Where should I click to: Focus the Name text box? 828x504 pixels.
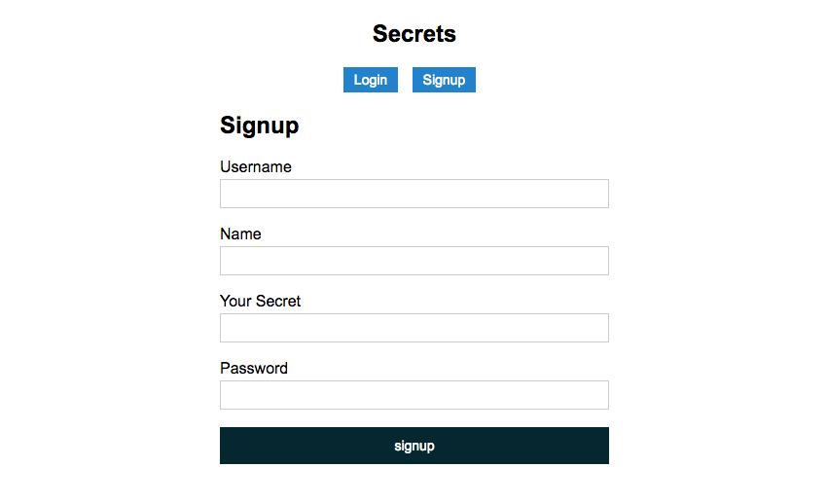click(x=414, y=261)
